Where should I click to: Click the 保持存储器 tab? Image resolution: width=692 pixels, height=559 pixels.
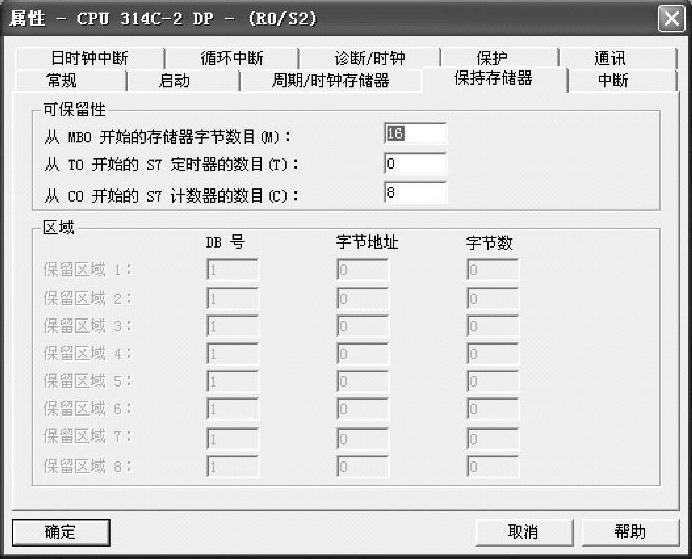[x=493, y=78]
